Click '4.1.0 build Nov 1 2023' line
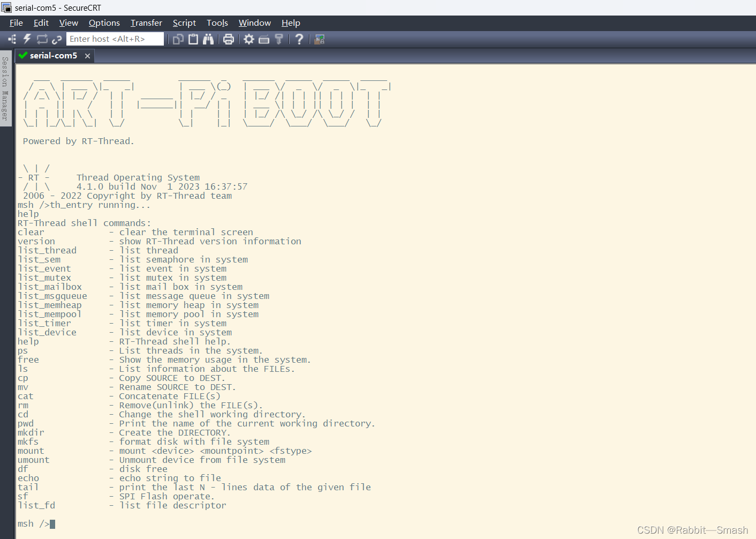This screenshot has height=539, width=756. coord(162,186)
